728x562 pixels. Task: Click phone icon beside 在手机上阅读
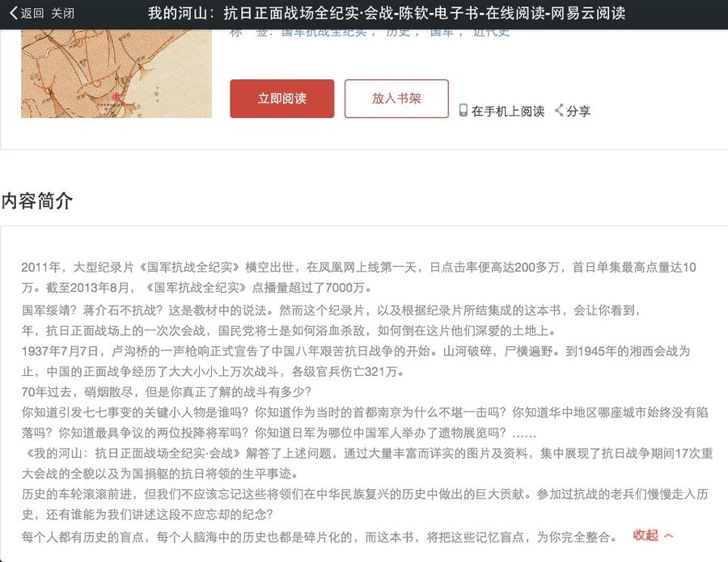click(x=463, y=111)
